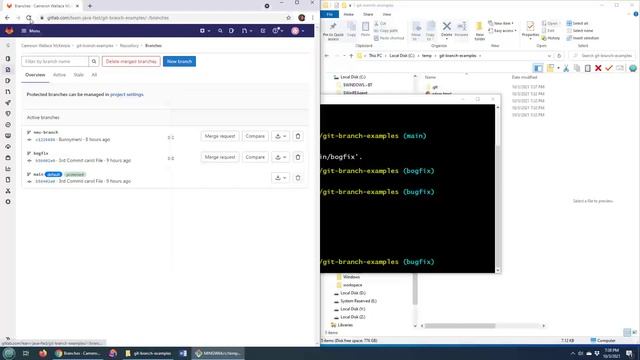This screenshot has width=640, height=360.
Task: Click the browser back arrow
Action: coord(7,18)
